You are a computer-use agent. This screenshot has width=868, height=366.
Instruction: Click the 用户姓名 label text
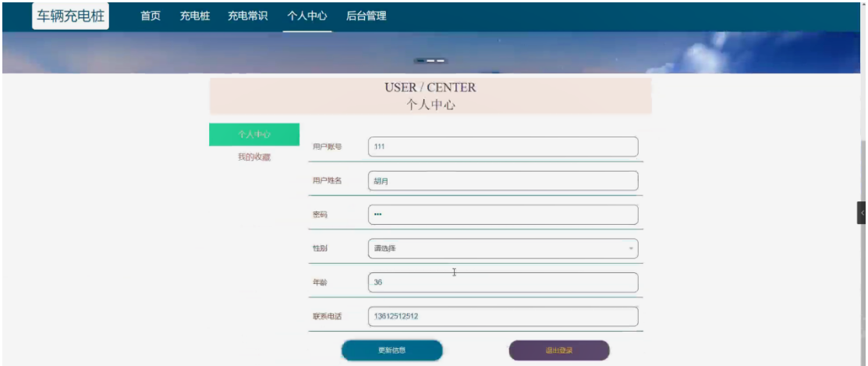(328, 181)
